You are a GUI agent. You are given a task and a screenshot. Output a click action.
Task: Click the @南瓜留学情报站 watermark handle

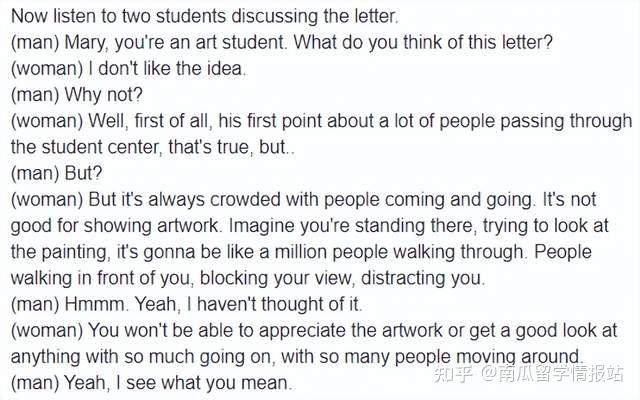click(552, 374)
